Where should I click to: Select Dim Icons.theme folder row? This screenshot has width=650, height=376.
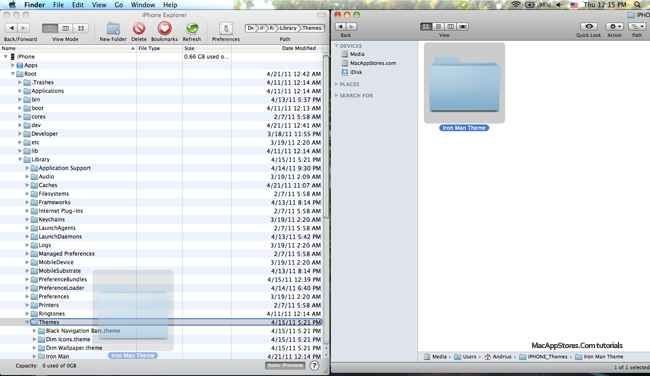pyautogui.click(x=161, y=339)
